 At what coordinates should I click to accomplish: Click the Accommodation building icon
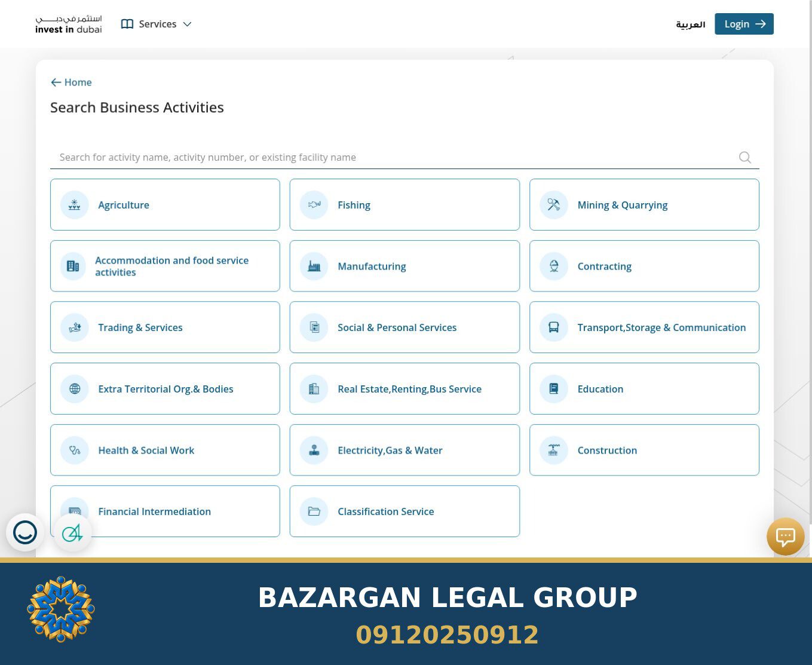[73, 266]
